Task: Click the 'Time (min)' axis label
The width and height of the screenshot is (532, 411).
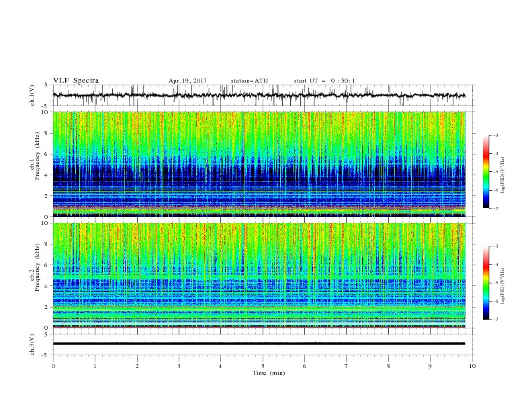Action: point(269,373)
